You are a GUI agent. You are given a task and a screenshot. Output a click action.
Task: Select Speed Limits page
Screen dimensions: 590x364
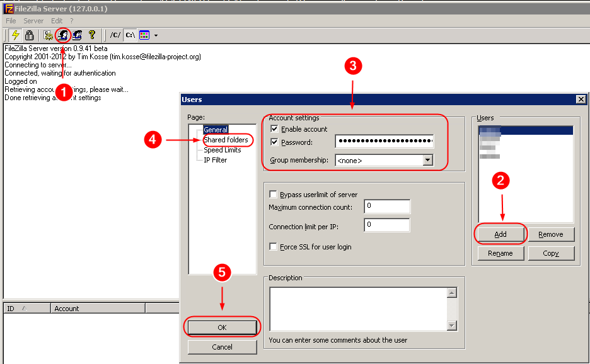(x=223, y=150)
